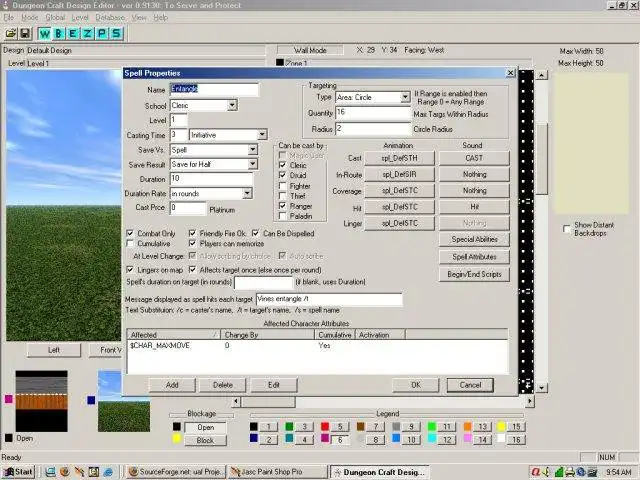The width and height of the screenshot is (640, 480).
Task: Click the spell hit message text field
Action: [329, 299]
